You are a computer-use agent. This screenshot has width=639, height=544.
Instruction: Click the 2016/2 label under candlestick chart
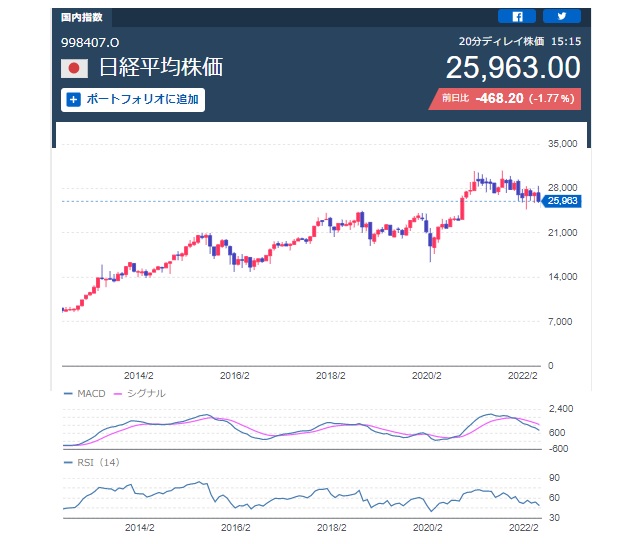(235, 376)
